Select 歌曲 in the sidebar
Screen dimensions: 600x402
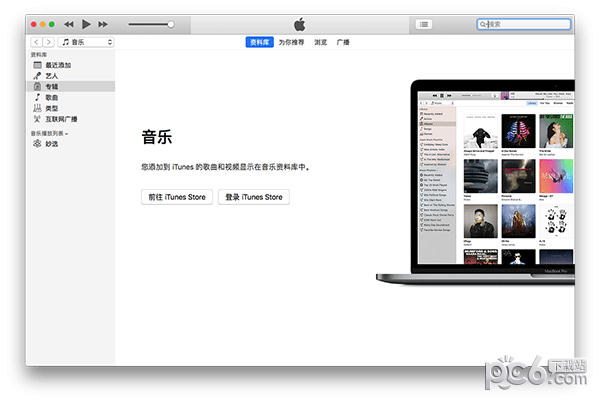(70, 98)
